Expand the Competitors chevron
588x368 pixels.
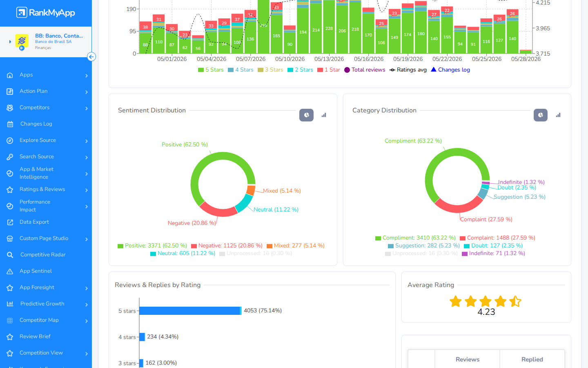[x=87, y=108]
